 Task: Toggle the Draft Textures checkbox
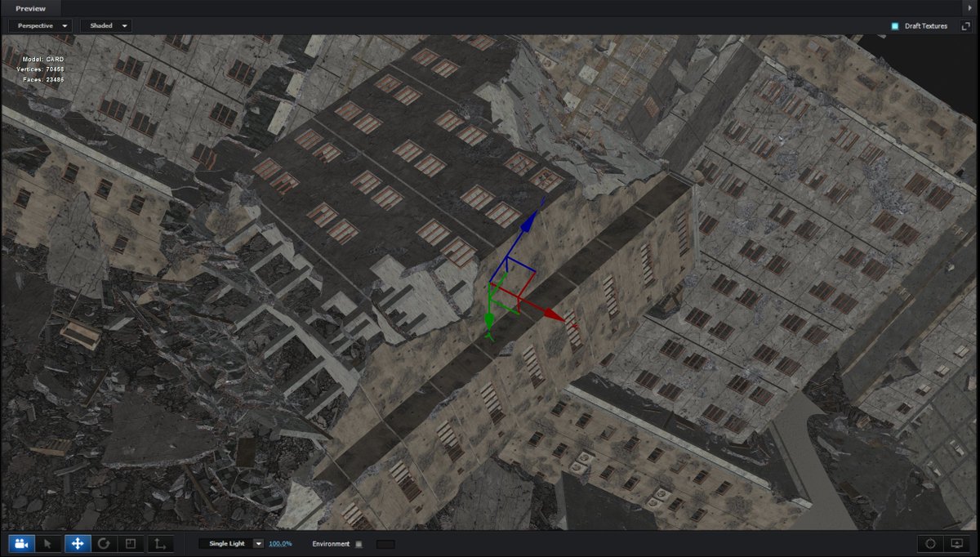pos(895,26)
